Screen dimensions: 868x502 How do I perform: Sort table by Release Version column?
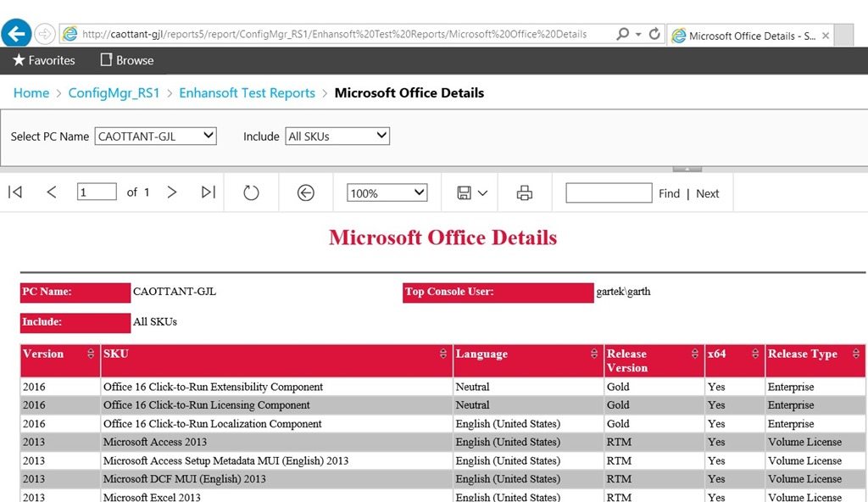[x=695, y=354]
